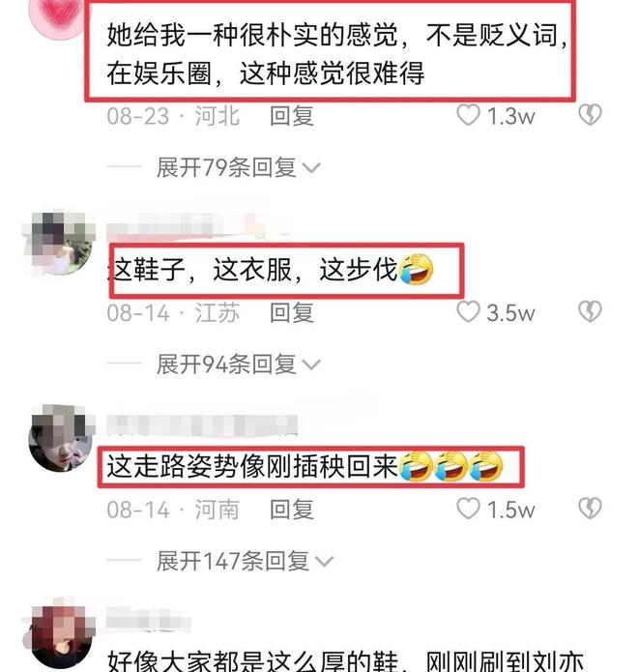Open avatar of the bottom red-haired commenter
Screen dimensions: 638x672
(x=60, y=637)
